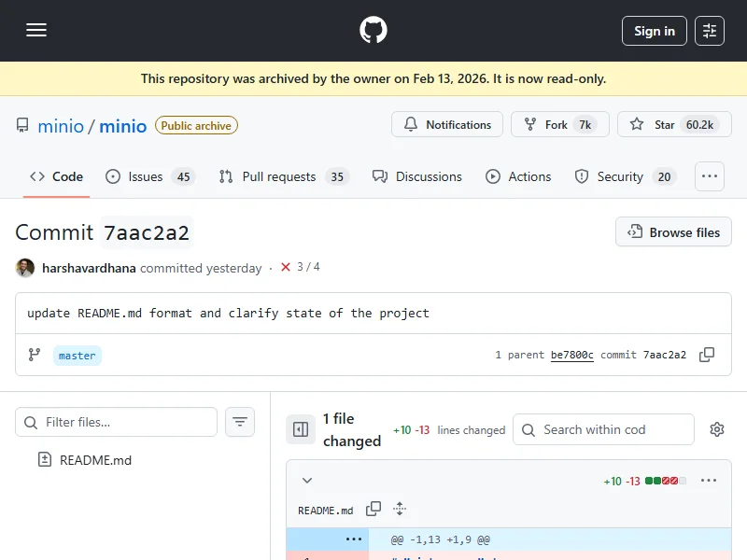Open the diff view settings gear
Viewport: 747px width, 560px height.
point(717,429)
